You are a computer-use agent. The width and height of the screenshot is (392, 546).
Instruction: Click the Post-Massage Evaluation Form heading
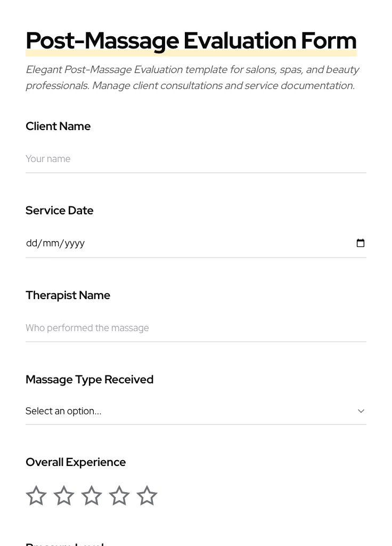tap(191, 41)
